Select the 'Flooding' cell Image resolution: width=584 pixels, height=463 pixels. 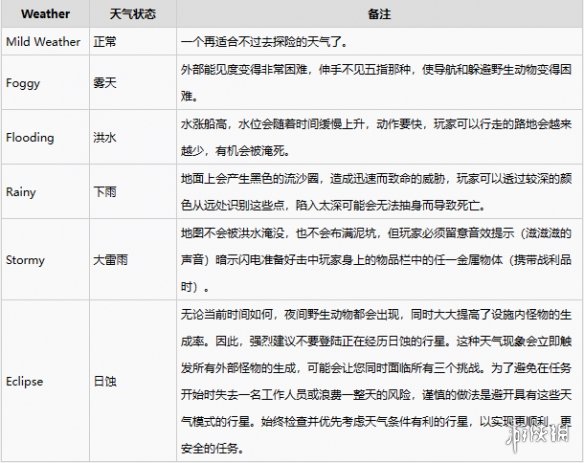45,137
